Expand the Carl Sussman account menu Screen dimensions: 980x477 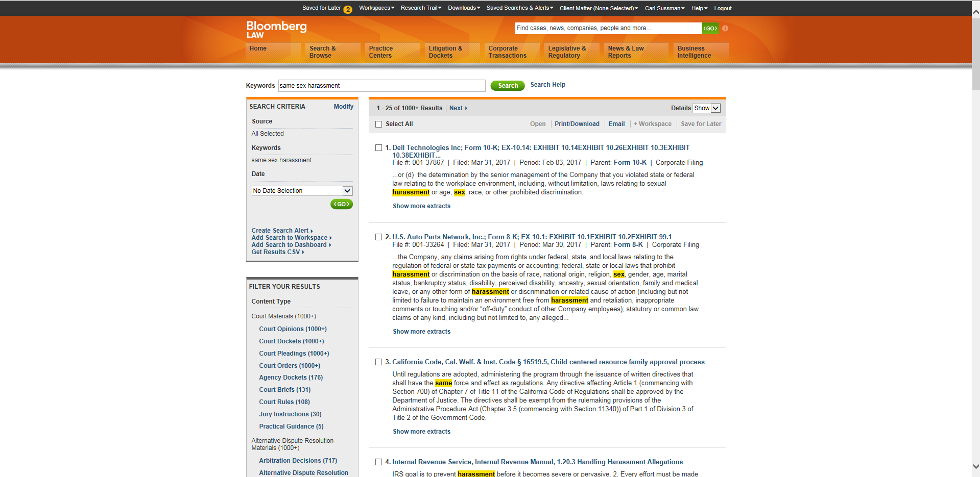coord(664,8)
